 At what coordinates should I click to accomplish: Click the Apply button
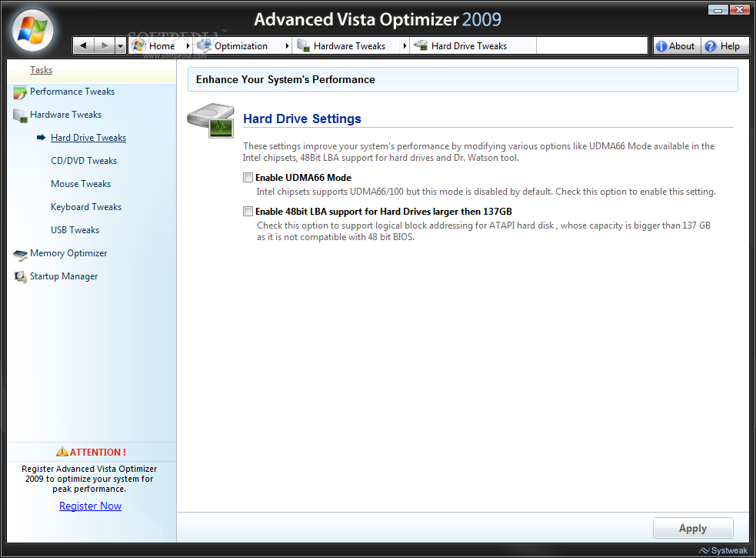tap(693, 528)
